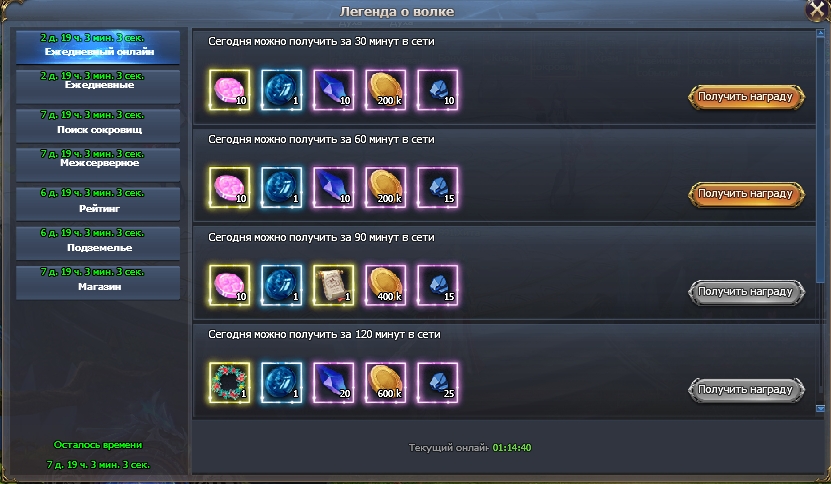Open the Рейтинг tab

point(98,204)
